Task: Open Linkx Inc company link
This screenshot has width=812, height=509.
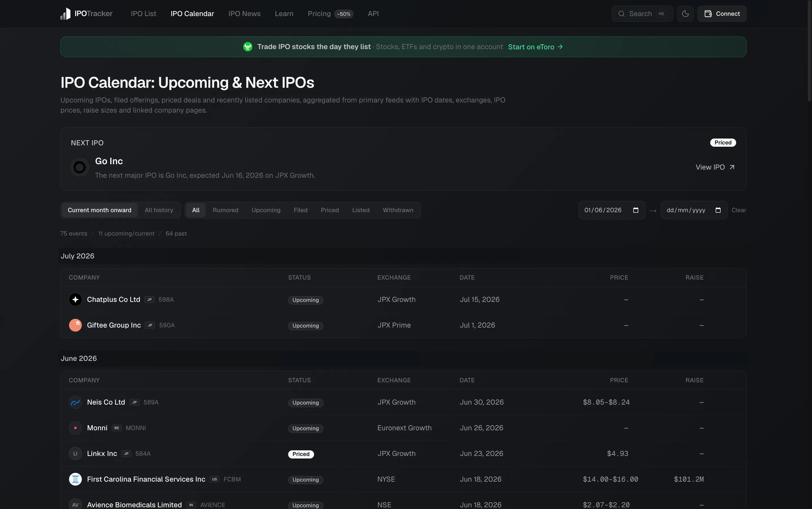Action: pyautogui.click(x=102, y=453)
